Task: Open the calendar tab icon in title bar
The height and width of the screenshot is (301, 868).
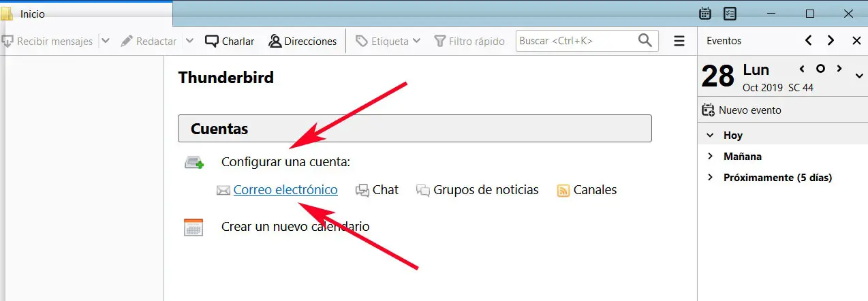Action: [x=706, y=14]
